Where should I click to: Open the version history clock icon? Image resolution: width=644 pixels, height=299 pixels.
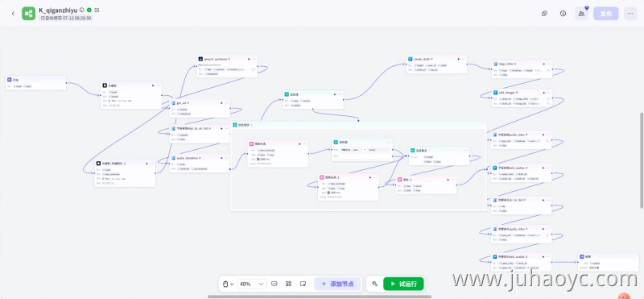pyautogui.click(x=563, y=14)
